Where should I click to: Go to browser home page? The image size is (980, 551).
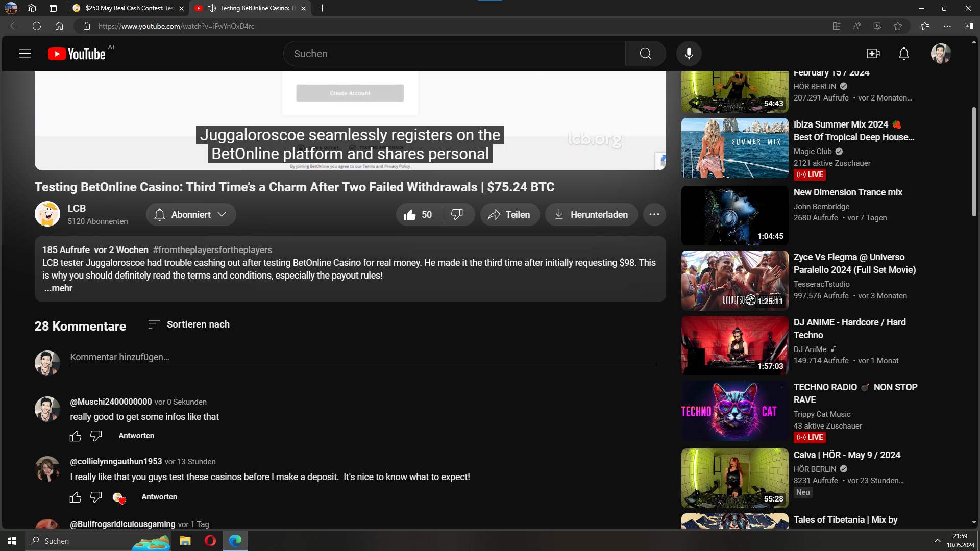59,26
